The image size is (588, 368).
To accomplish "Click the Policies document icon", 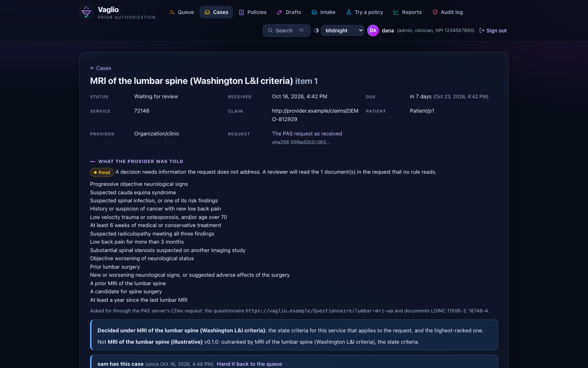I will tap(241, 12).
